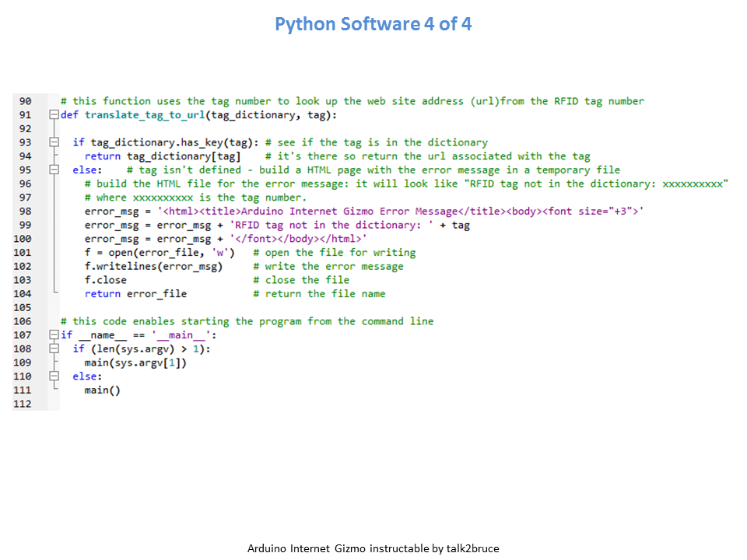Image resolution: width=747 pixels, height=560 pixels.
Task: Click 'if tag_dictionary.has_key(tag):' code
Action: [x=166, y=142]
